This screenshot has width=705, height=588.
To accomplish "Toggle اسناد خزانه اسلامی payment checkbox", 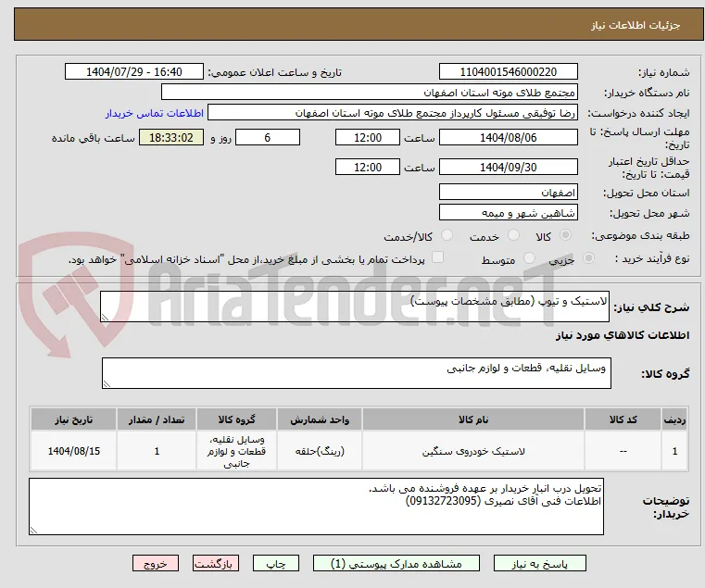I will coord(437,257).
